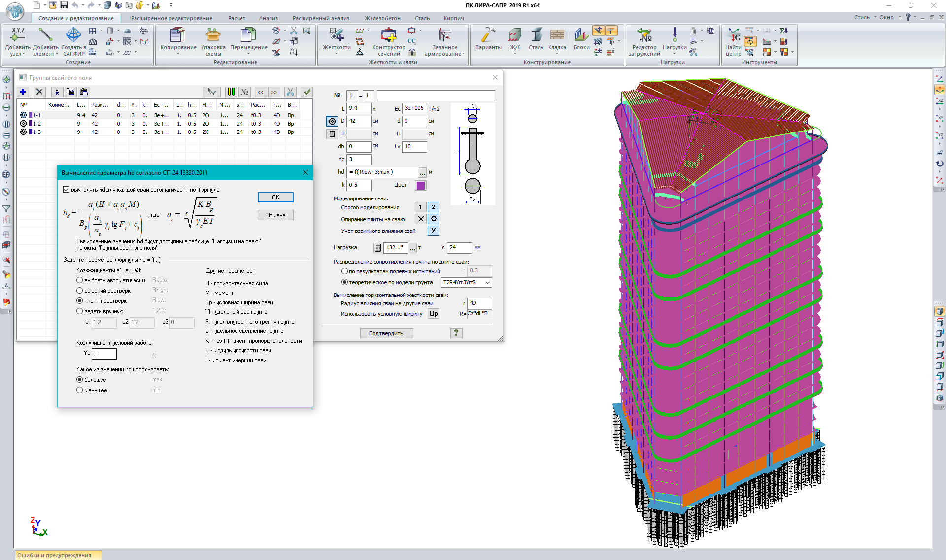
Task: Delete pile group with X icon
Action: tap(39, 92)
